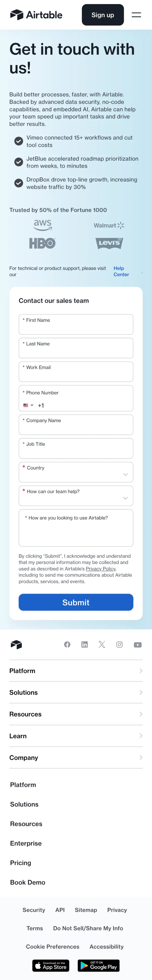The image size is (152, 980).
Task: Open Airtable's LinkedIn page icon
Action: [84, 644]
